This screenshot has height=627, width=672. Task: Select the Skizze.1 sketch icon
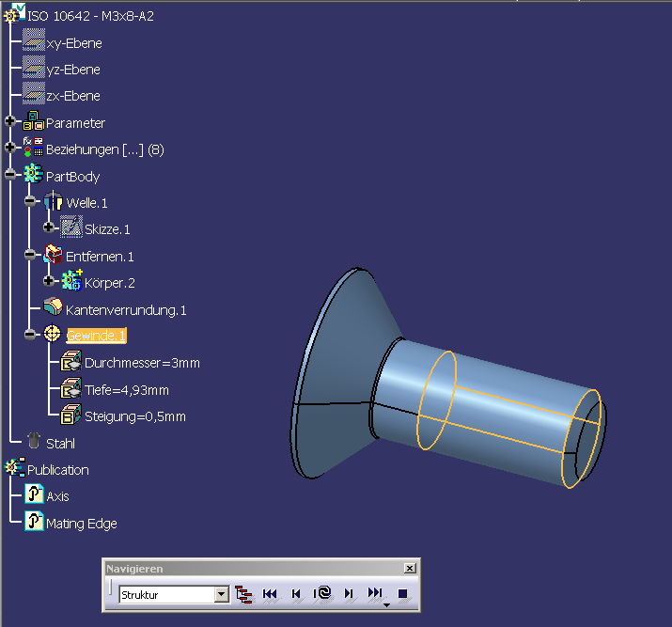(x=71, y=227)
